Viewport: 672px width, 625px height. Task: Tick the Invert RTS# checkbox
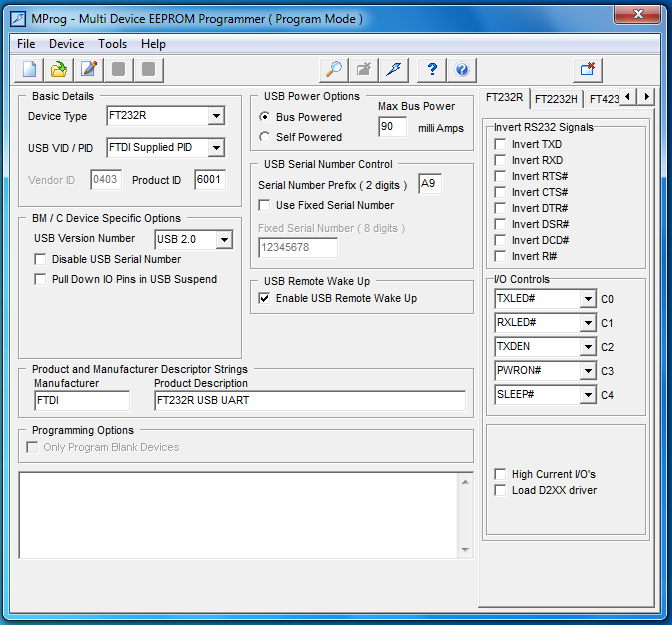tap(500, 176)
